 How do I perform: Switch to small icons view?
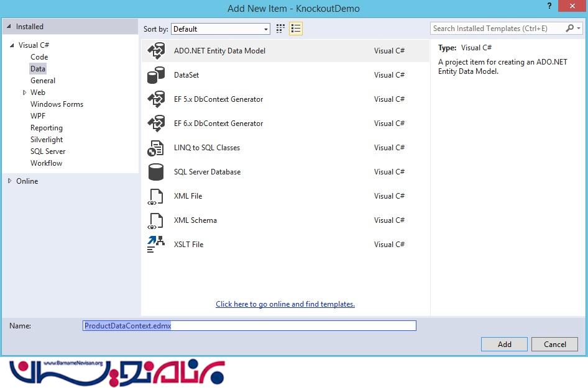point(281,29)
